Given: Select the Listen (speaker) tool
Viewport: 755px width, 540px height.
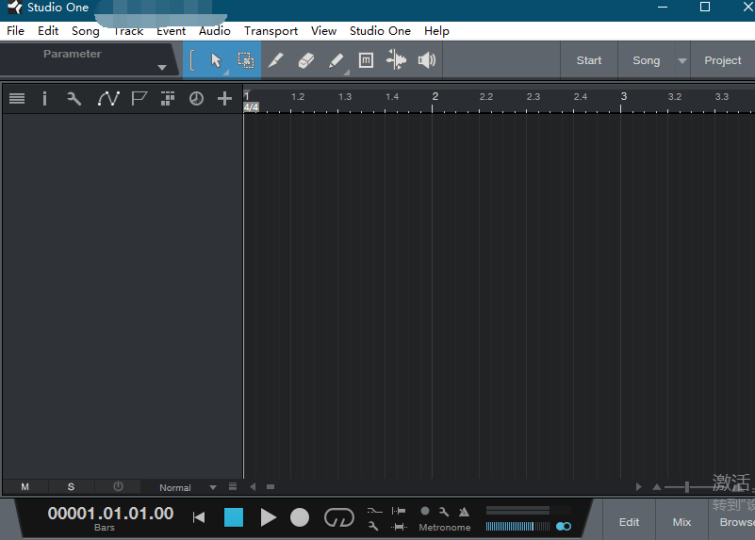Looking at the screenshot, I should [x=427, y=60].
